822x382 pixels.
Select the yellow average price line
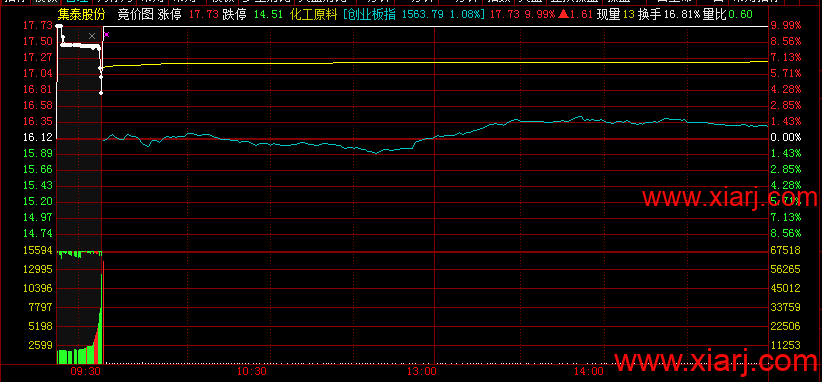pyautogui.click(x=435, y=62)
